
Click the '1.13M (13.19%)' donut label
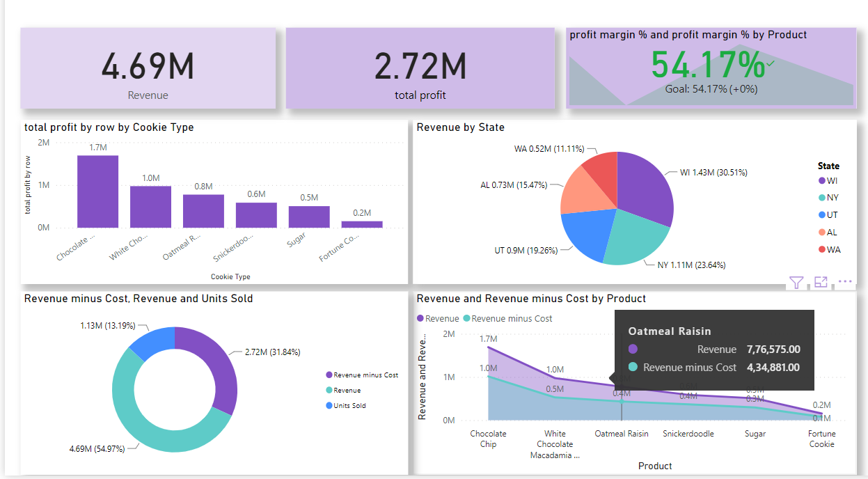pos(109,325)
